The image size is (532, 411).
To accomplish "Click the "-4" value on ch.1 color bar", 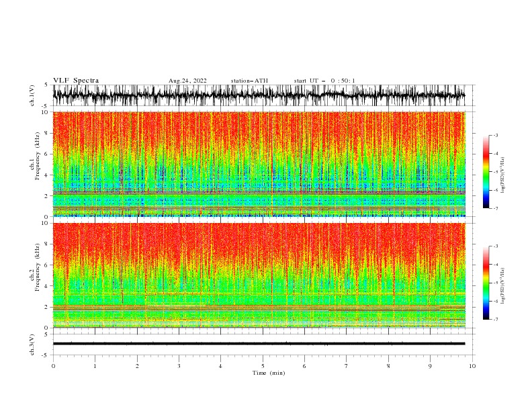I will pos(496,154).
